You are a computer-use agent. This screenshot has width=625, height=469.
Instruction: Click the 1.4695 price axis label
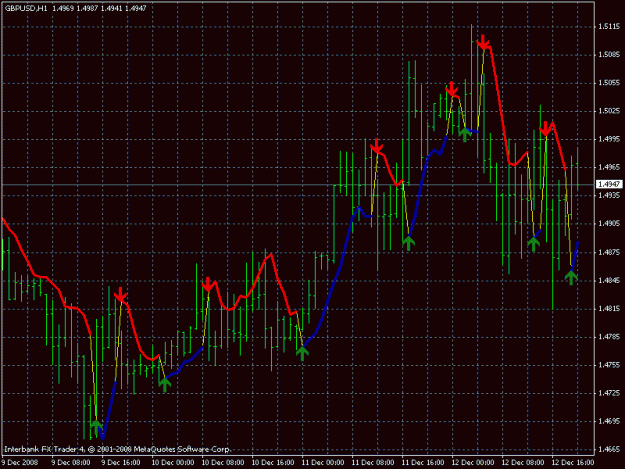tap(609, 421)
